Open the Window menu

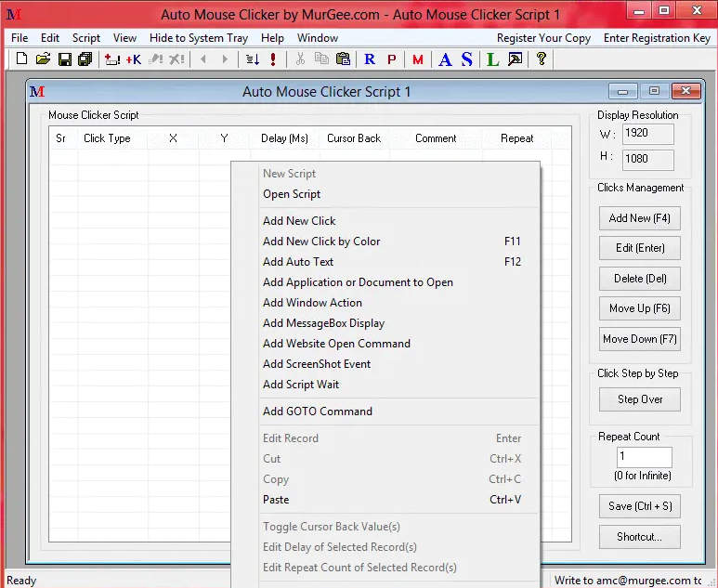pos(318,38)
